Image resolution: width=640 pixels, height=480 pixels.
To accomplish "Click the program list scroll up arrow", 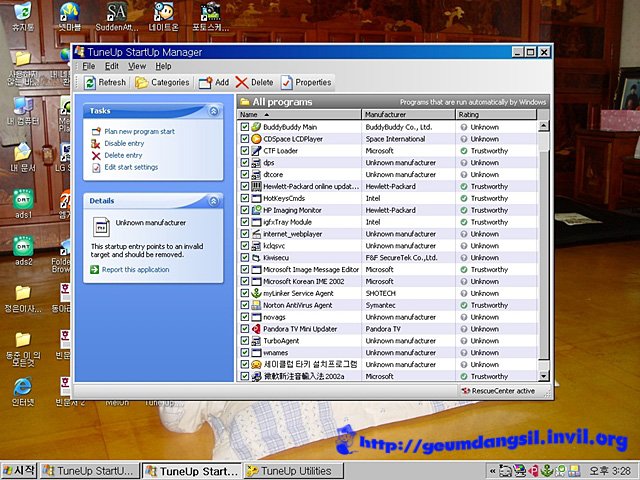I will [543, 126].
